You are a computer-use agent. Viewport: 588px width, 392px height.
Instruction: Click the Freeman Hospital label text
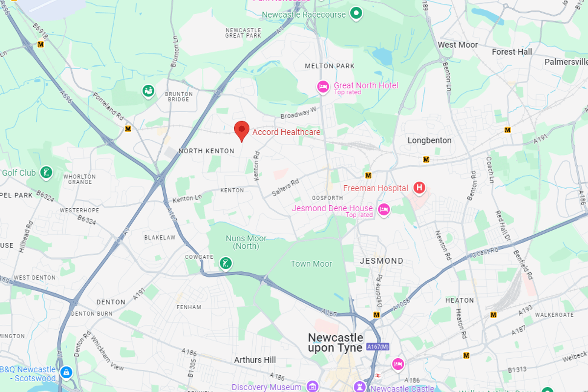coord(376,188)
